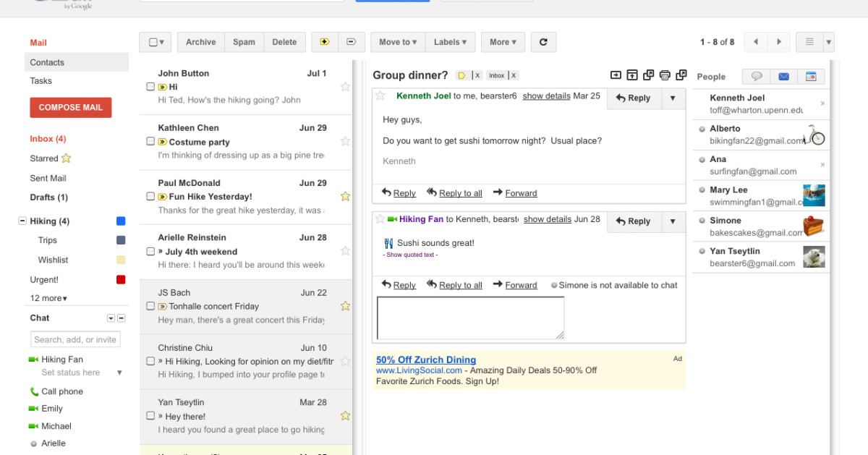
Task: Go to the next page of emails
Action: pos(779,42)
